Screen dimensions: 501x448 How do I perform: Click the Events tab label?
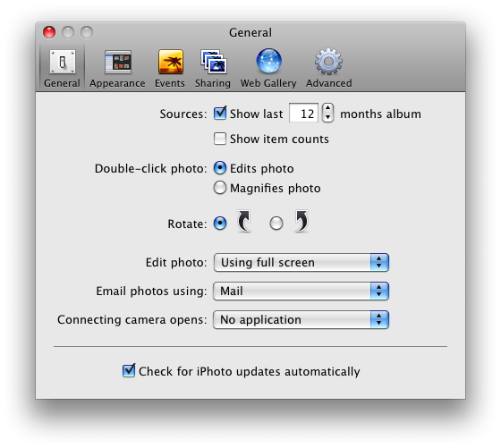[170, 83]
